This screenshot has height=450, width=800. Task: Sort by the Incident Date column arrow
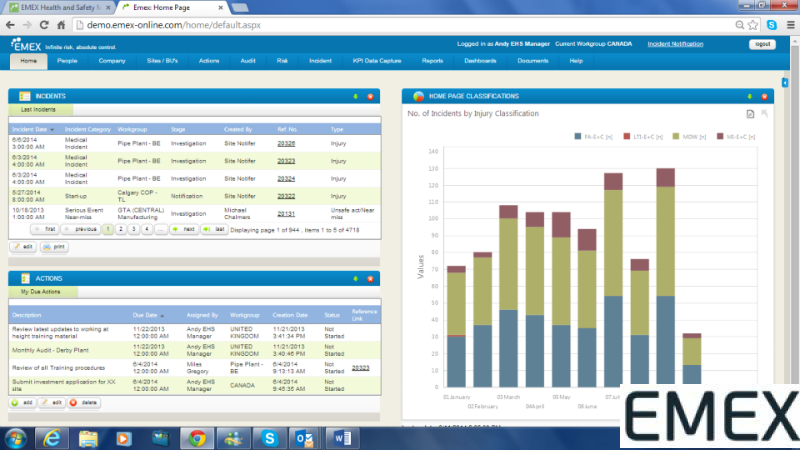[53, 129]
